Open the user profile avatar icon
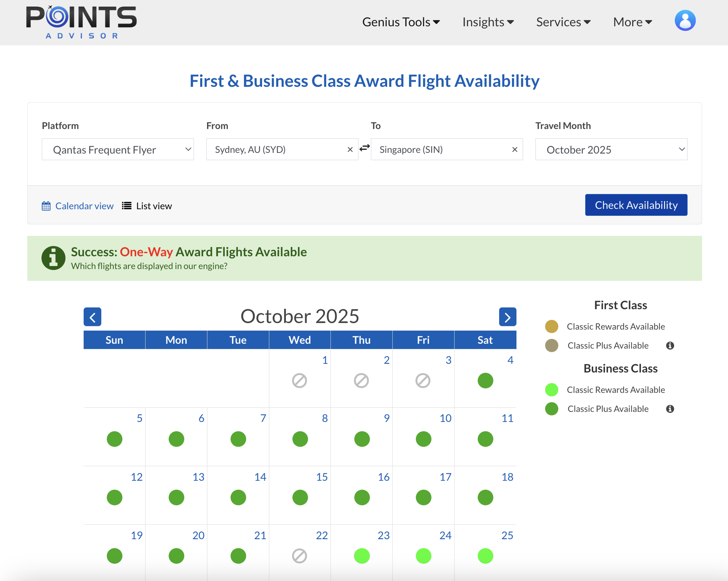 (685, 21)
